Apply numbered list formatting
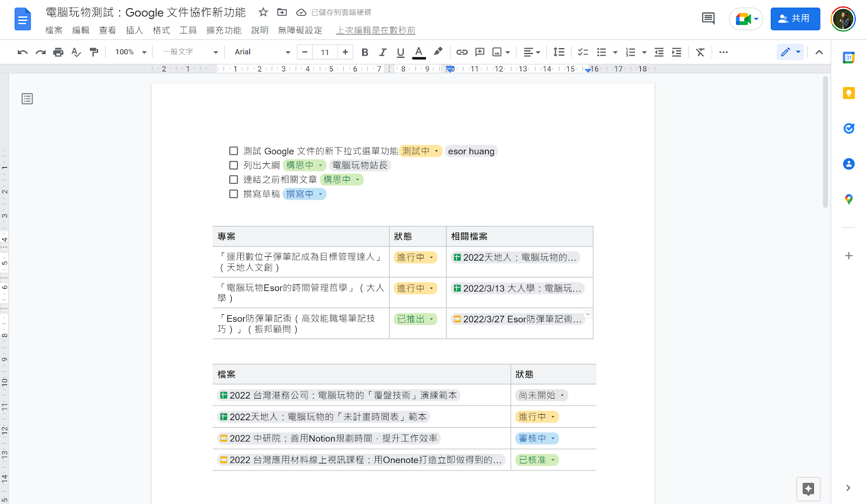 (x=631, y=52)
